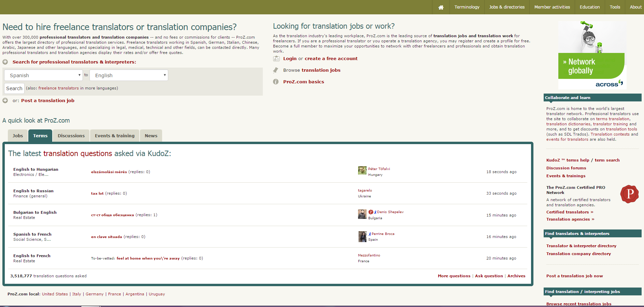The height and width of the screenshot is (307, 644).
Task: Open the Tools menu
Action: [615, 7]
